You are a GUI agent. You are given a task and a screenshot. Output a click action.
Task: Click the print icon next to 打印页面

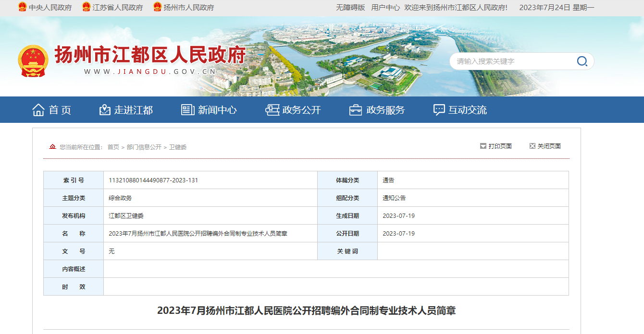(483, 146)
